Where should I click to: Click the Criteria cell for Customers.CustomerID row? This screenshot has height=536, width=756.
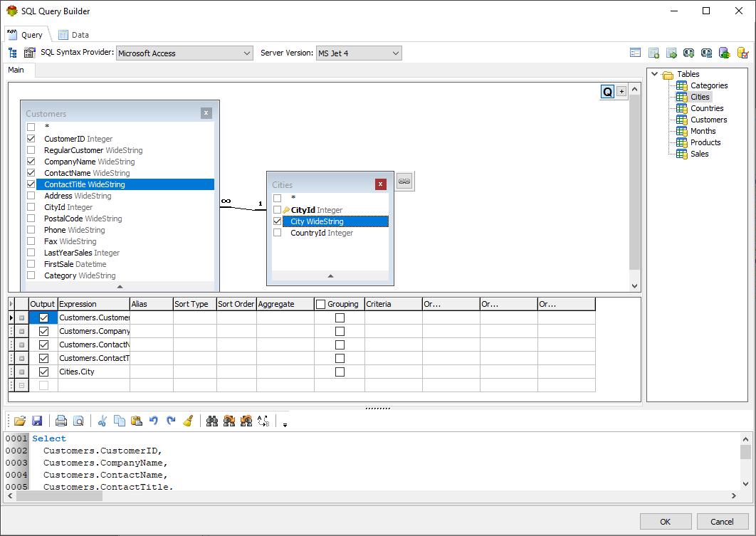pyautogui.click(x=394, y=317)
